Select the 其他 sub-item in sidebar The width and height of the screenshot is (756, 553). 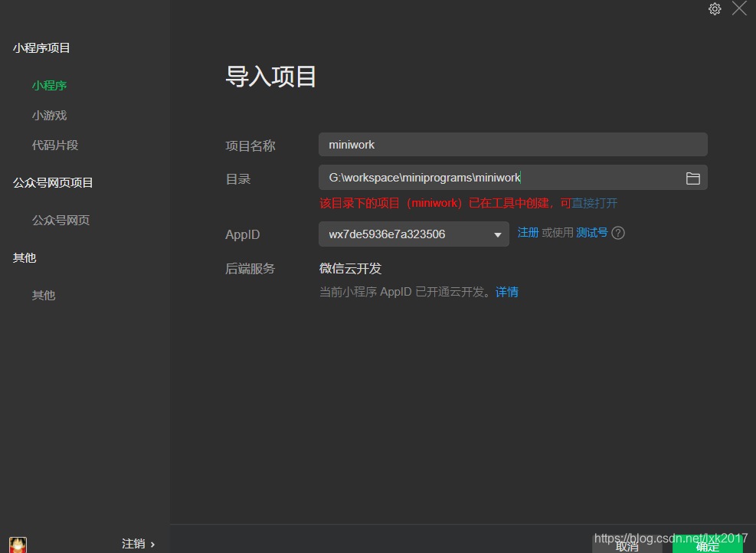[44, 295]
